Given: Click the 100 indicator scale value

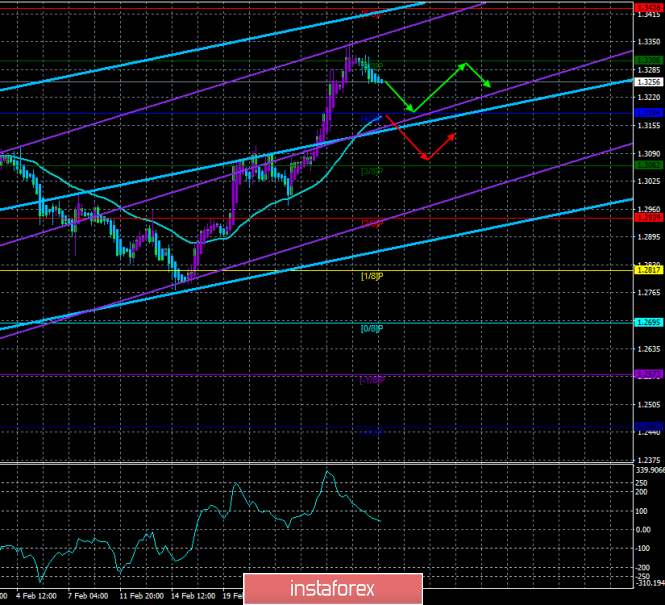Looking at the screenshot, I should tap(642, 511).
